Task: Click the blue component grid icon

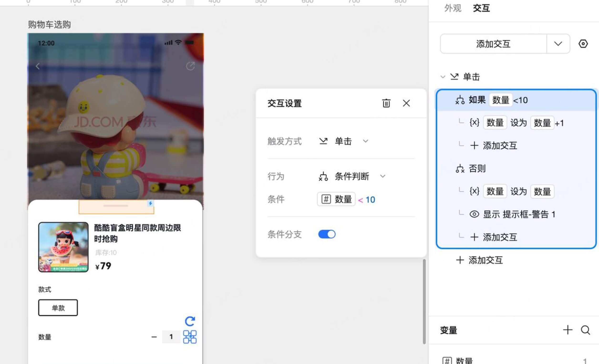Action: point(190,337)
